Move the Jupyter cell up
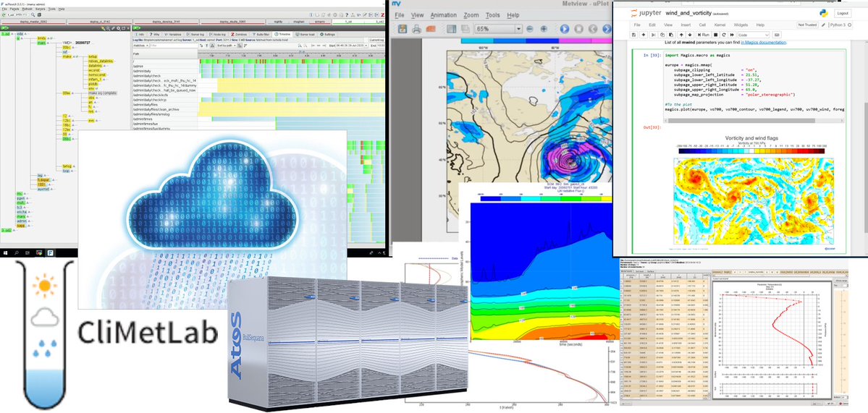Screen dimensions: 868x413 (681, 35)
